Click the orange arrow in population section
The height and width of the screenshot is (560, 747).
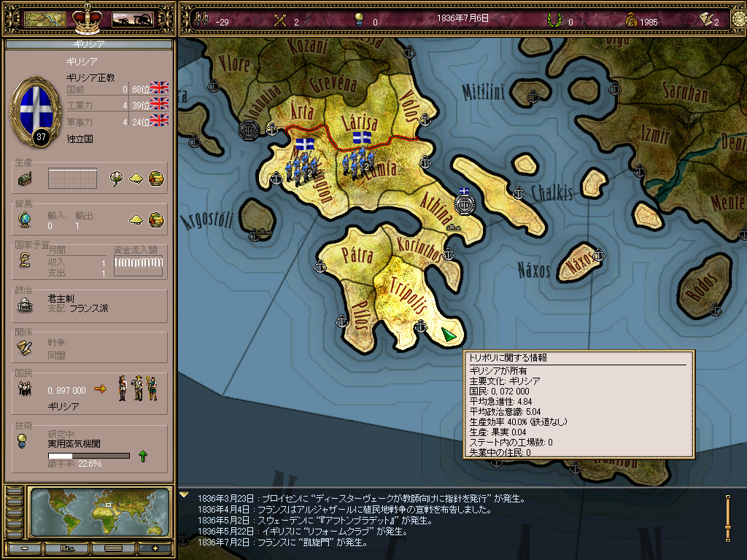click(100, 389)
